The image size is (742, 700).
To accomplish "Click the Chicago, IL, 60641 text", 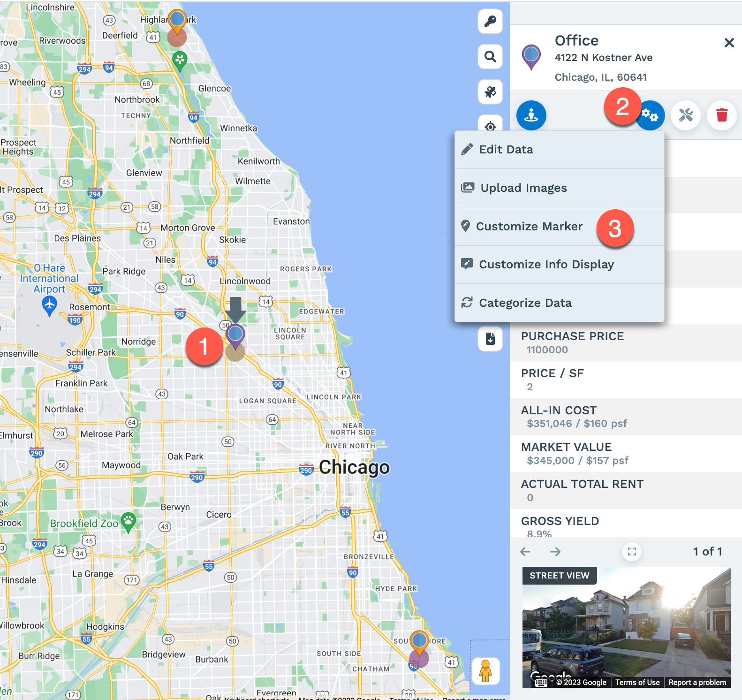I will click(x=600, y=77).
